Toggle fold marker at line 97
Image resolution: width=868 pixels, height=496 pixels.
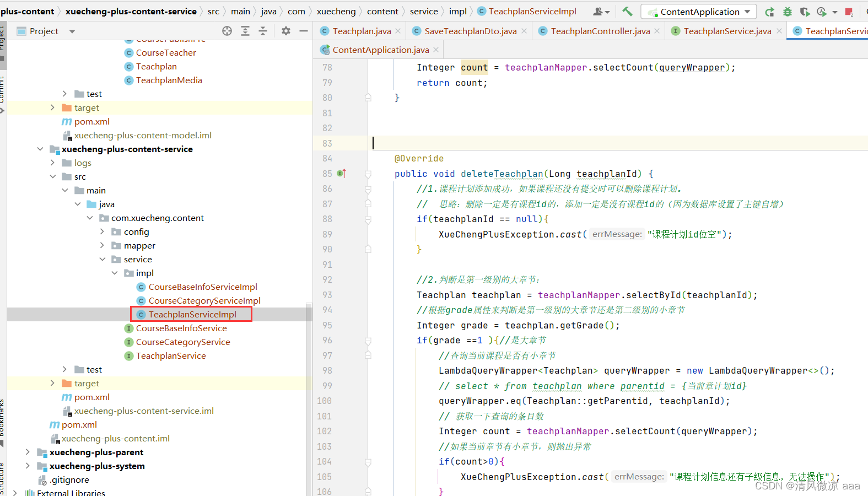point(368,355)
